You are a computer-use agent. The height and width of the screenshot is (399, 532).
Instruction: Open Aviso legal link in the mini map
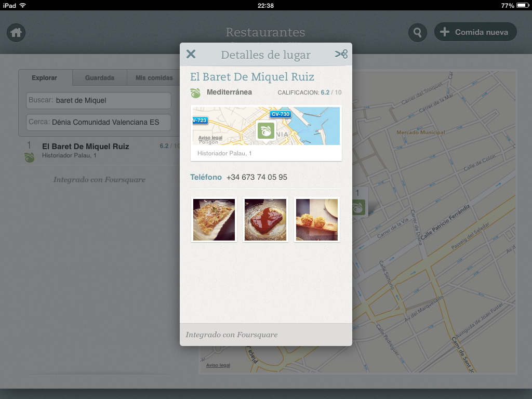point(210,138)
